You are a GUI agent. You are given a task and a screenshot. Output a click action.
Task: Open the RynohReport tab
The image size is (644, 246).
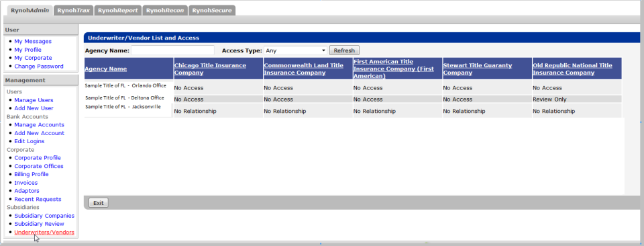(118, 11)
